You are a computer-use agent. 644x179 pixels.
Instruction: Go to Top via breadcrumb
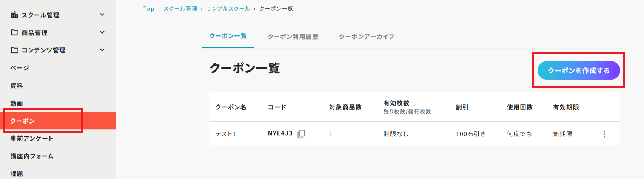coord(149,9)
